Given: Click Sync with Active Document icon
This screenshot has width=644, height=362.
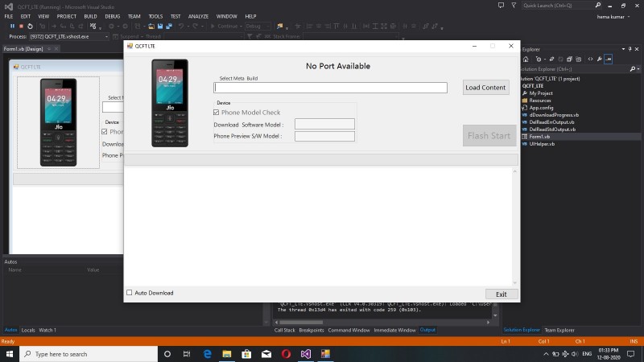Looking at the screenshot, I should pos(551,59).
